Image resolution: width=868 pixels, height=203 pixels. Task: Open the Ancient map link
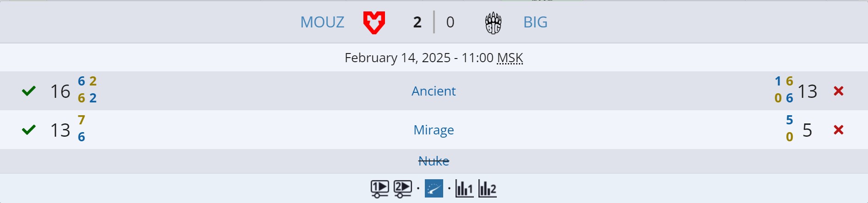pyautogui.click(x=434, y=91)
